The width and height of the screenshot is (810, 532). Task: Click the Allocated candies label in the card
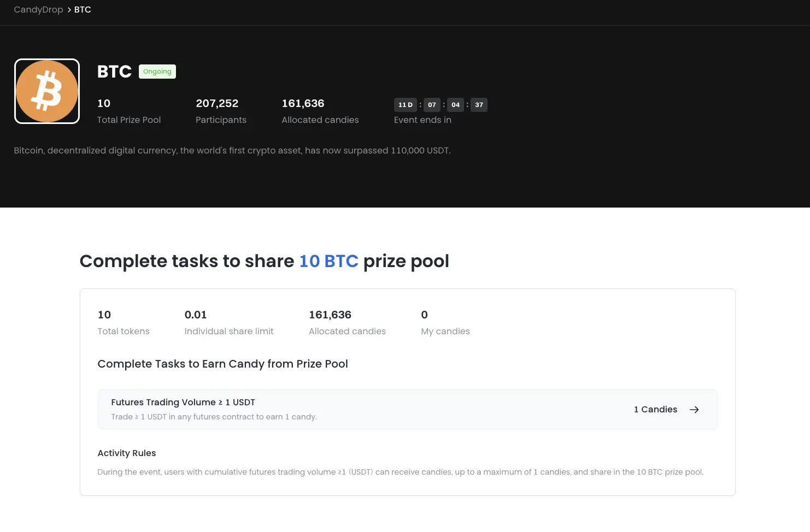click(x=348, y=331)
